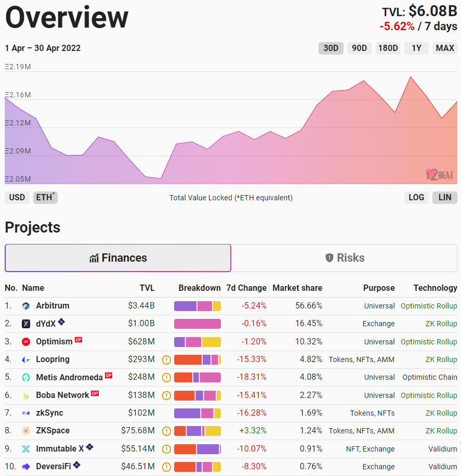Screen dimensions: 461x476
Task: Click the Boba Network logo icon
Action: 26,395
